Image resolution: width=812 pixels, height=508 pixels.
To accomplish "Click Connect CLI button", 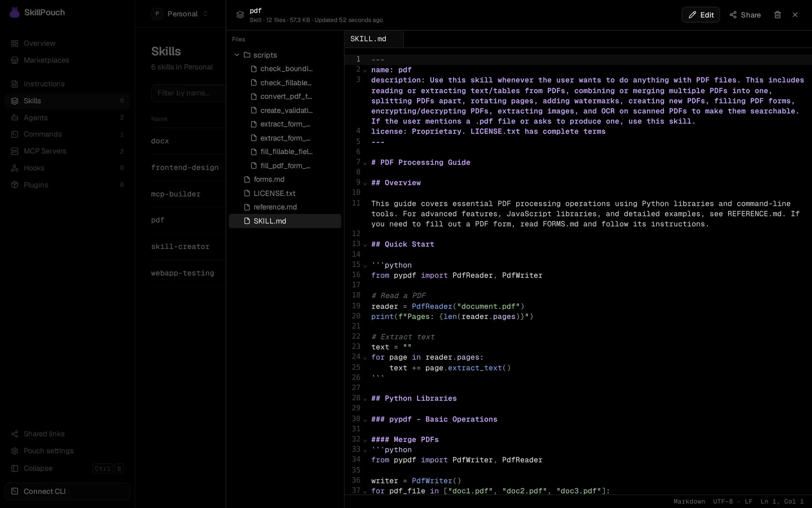I will click(x=67, y=491).
